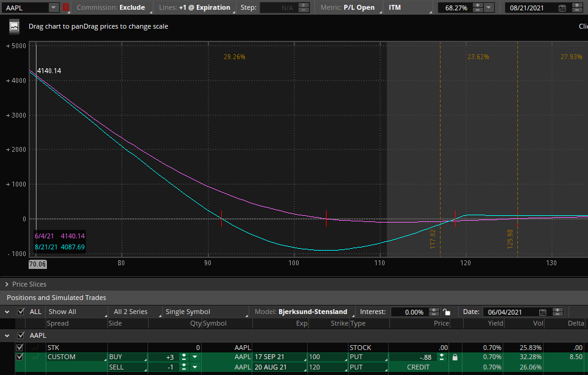Image resolution: width=588 pixels, height=375 pixels.
Task: Adjust the Step N/A stepper buttons
Action: click(304, 7)
